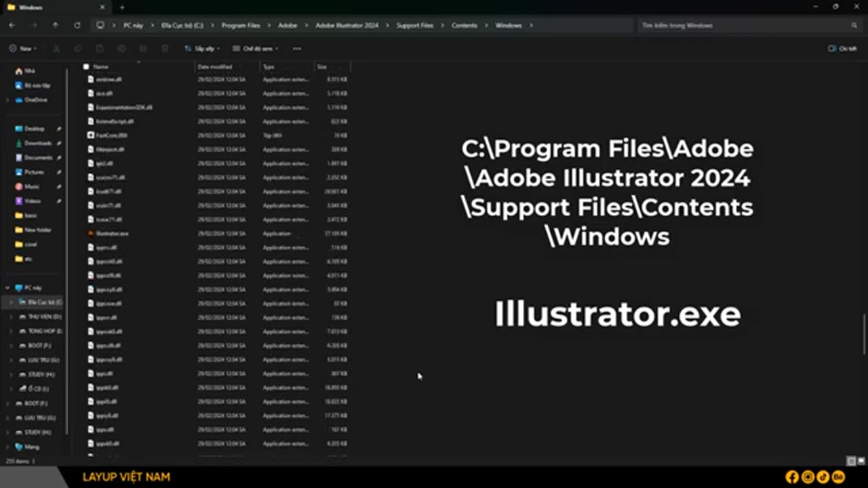Open the Chế độ xem view dropdown
868x488 pixels.
tap(255, 49)
